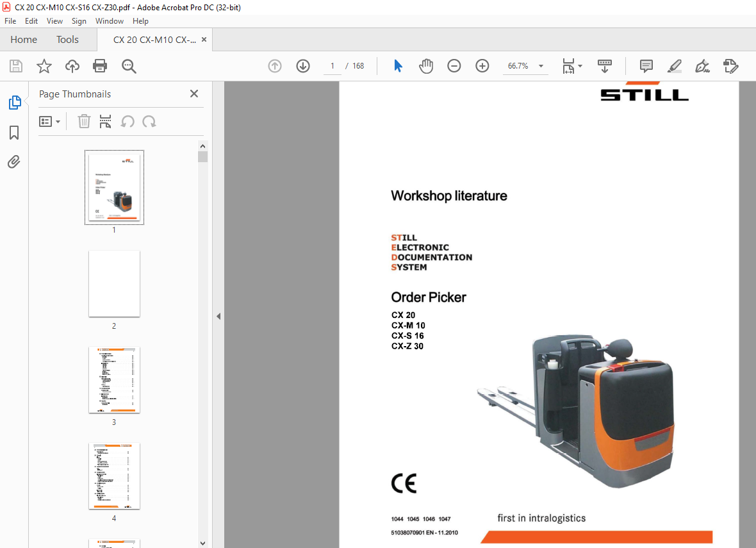Choose the Selection arrow tool
The width and height of the screenshot is (756, 548).
pyautogui.click(x=398, y=66)
